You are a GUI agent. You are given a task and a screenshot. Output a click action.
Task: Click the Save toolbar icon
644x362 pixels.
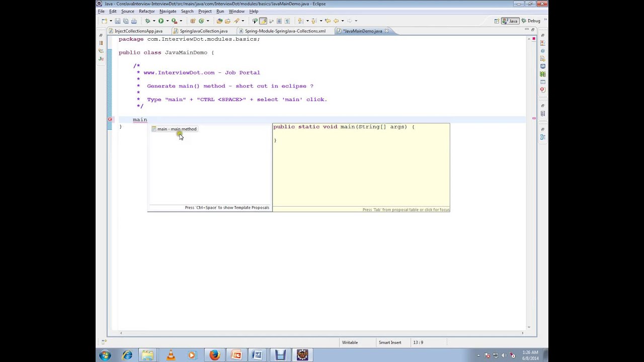click(117, 21)
